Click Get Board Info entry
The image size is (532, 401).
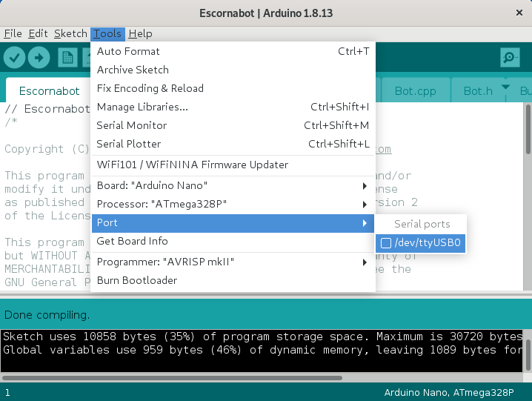pos(132,241)
